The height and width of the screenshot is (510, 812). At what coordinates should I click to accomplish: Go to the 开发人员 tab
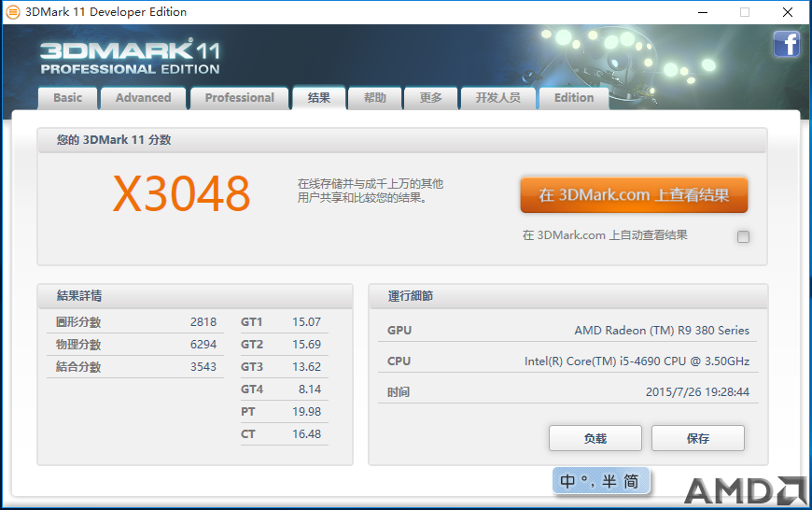[498, 98]
